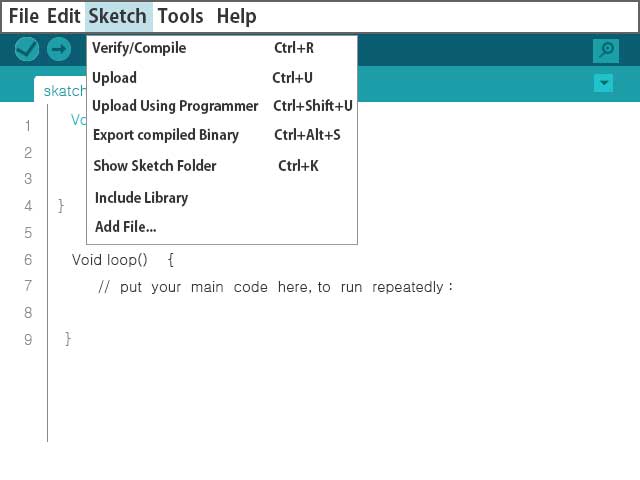Click the comment line about main code
This screenshot has width=640, height=480.
point(276,287)
